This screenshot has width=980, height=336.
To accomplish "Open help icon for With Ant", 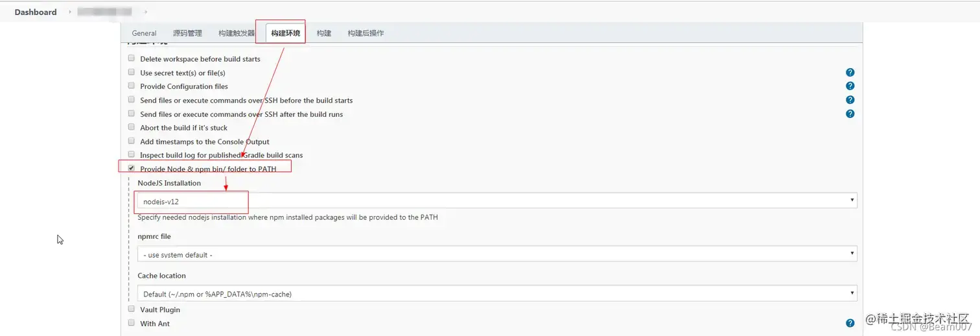I will point(850,323).
